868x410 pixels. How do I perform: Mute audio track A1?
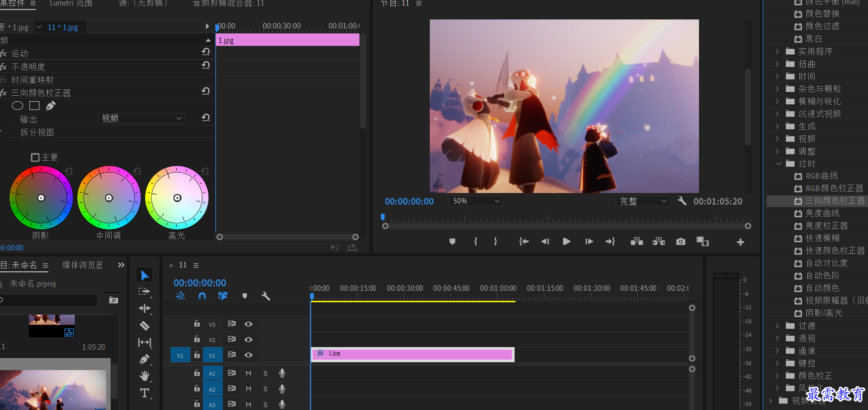[x=248, y=374]
